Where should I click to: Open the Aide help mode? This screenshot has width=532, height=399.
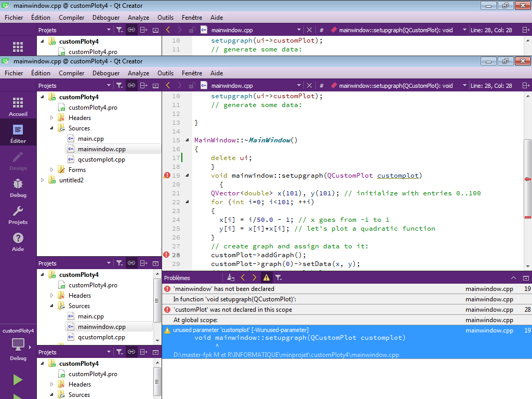click(18, 242)
